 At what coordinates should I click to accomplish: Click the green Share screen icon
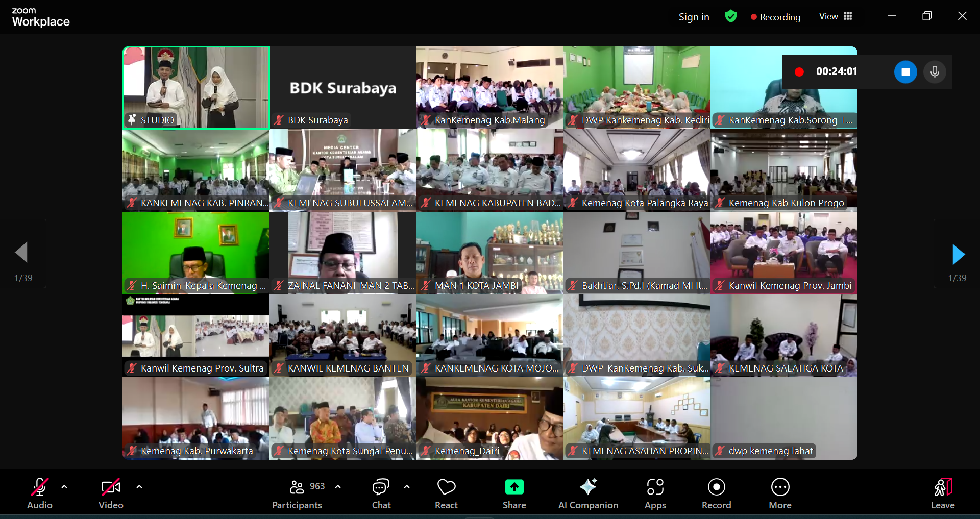pos(514,487)
